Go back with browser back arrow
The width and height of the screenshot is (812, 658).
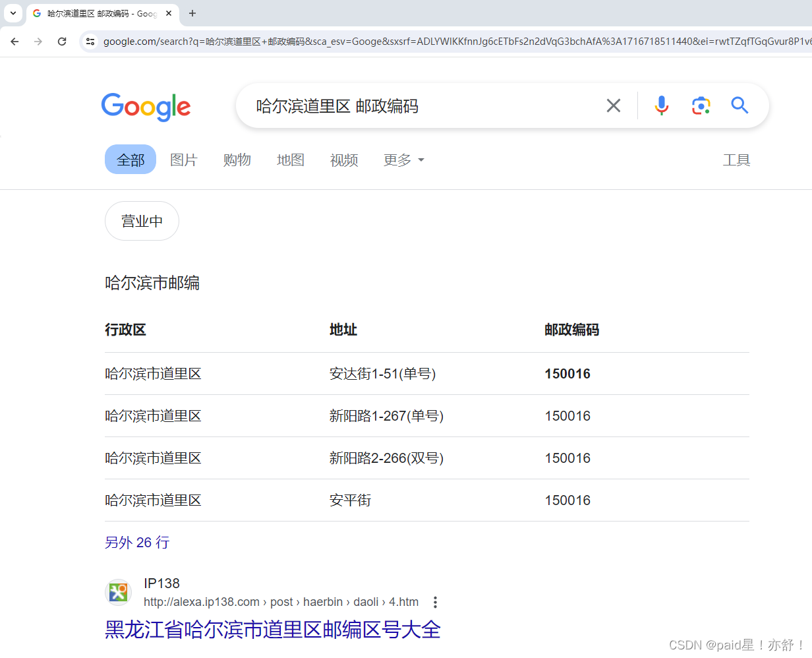14,42
